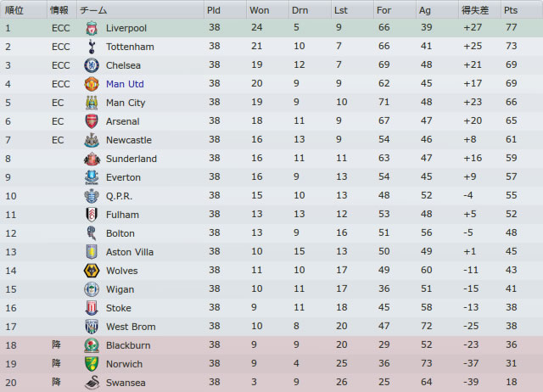
Task: Click the Blackburn rose crest icon
Action: tap(92, 345)
